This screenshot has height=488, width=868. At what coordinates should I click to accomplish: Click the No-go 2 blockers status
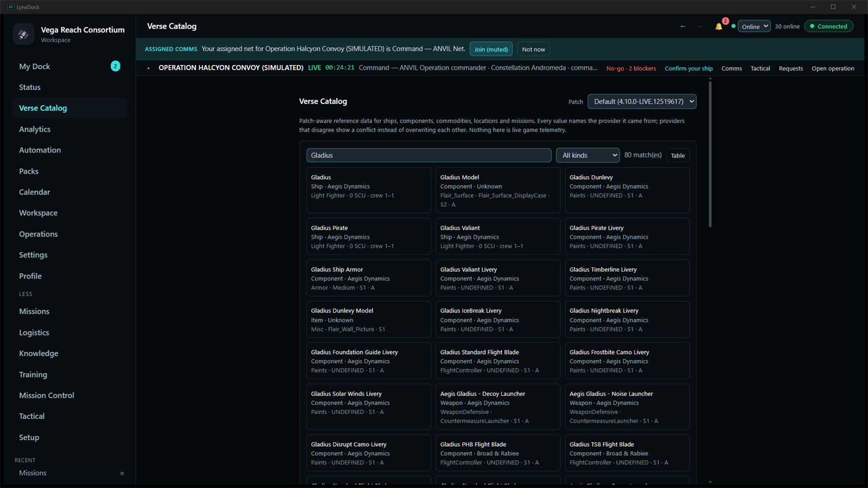click(x=631, y=68)
